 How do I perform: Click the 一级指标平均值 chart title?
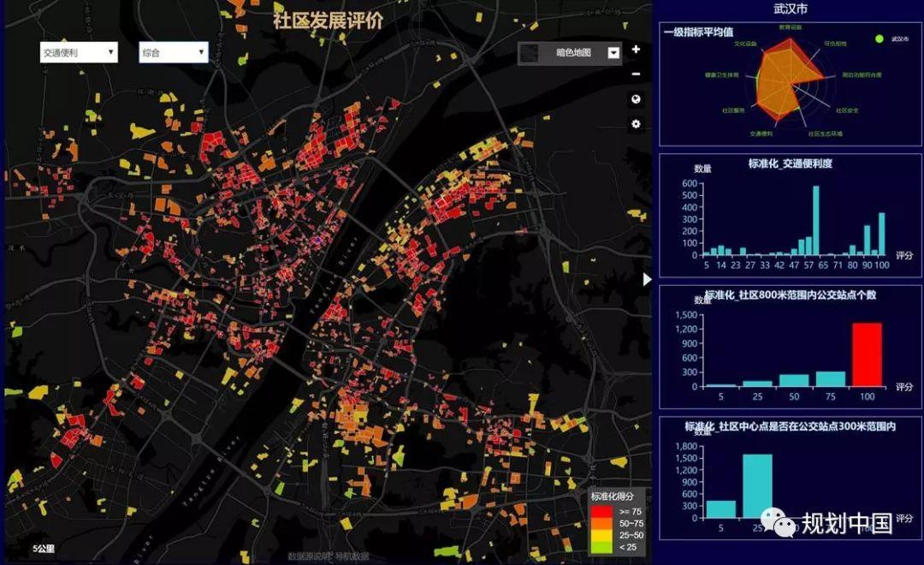(x=698, y=32)
